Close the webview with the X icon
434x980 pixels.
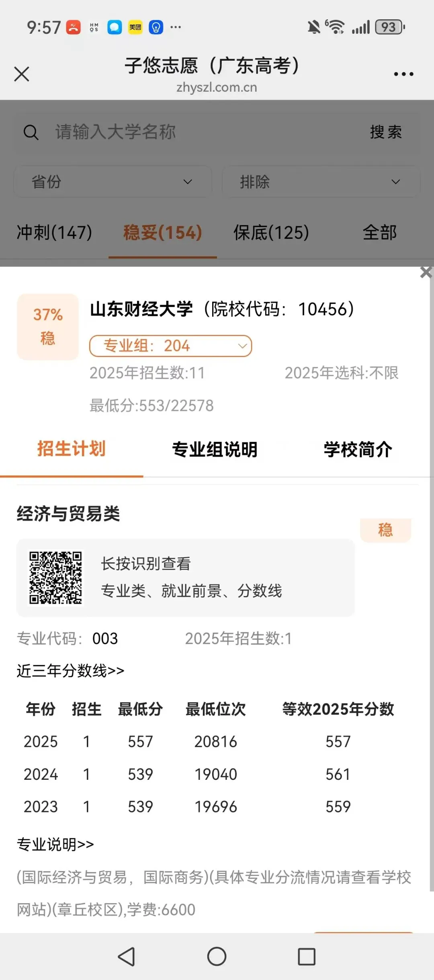(x=22, y=74)
